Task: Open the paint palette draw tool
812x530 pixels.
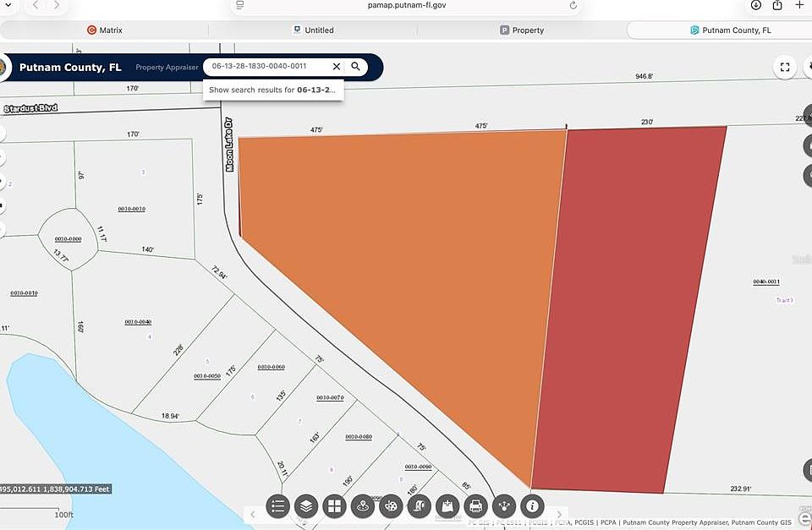Action: [x=391, y=506]
